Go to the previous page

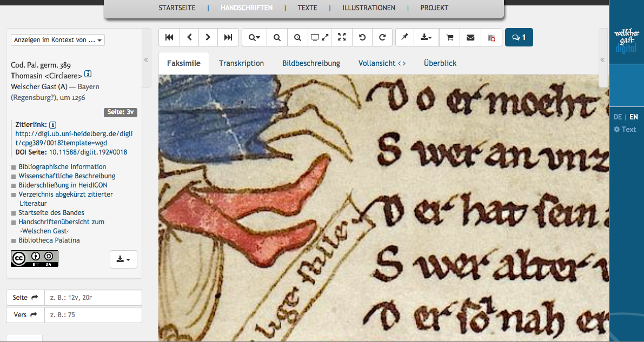point(189,37)
